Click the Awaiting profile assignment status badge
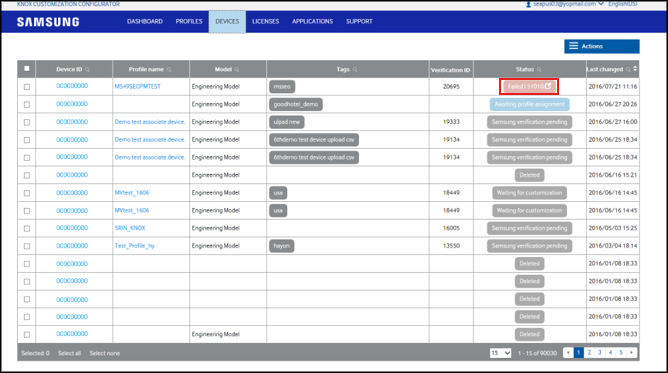Viewport: 668px width, 373px height. point(530,104)
